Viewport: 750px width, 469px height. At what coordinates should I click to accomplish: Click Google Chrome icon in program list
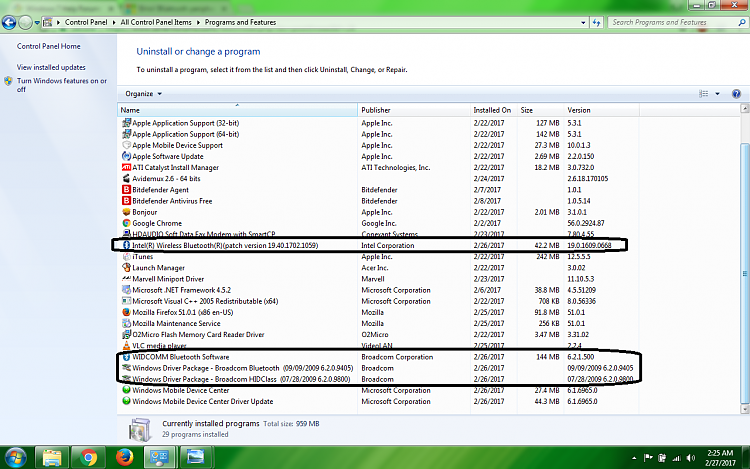point(126,223)
